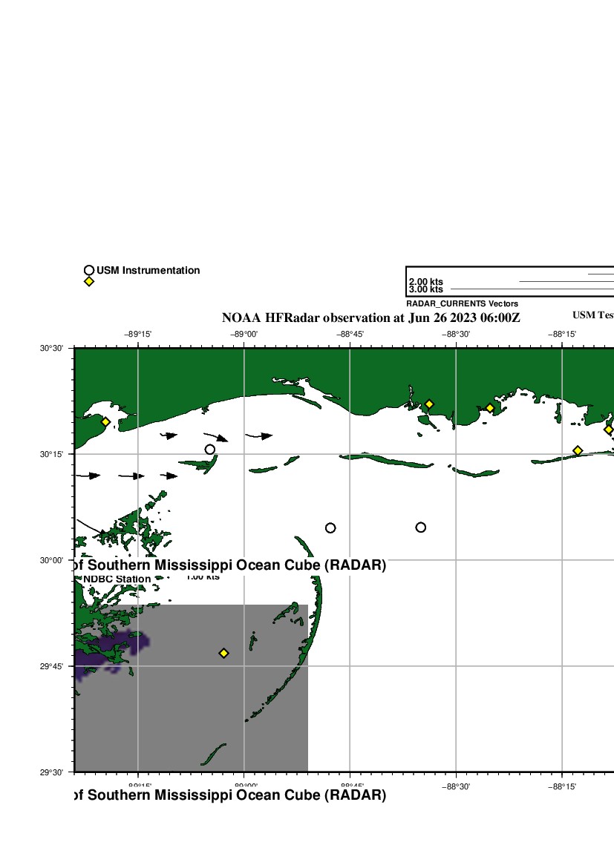Select the westernmost yellow diamond on the coast

point(105,422)
